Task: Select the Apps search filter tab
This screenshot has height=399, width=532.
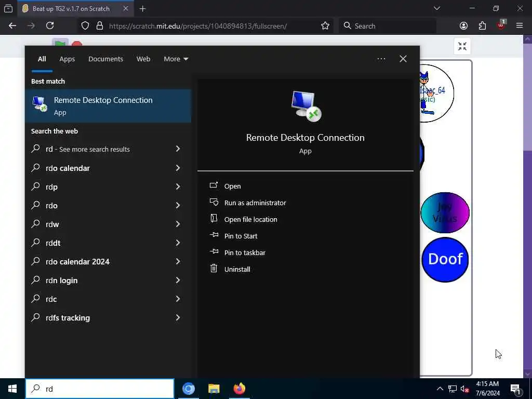Action: click(67, 59)
